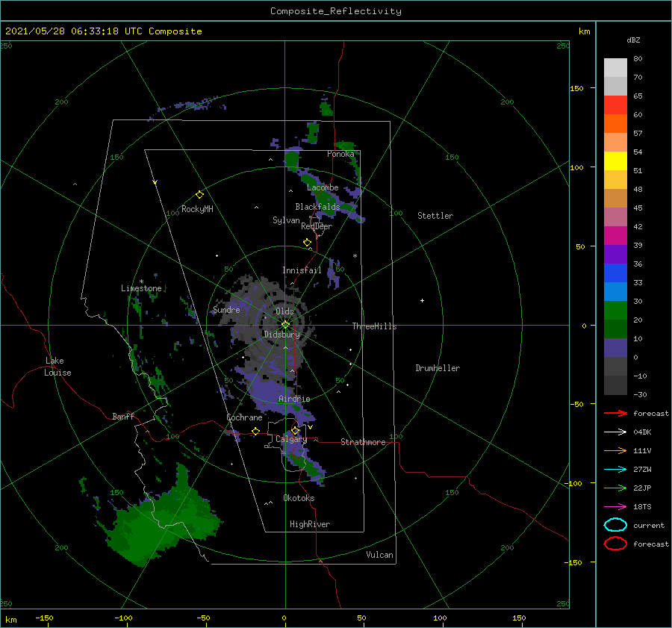
Task: Select the pink 42-45 dBZ swatch
Action: pyautogui.click(x=615, y=217)
